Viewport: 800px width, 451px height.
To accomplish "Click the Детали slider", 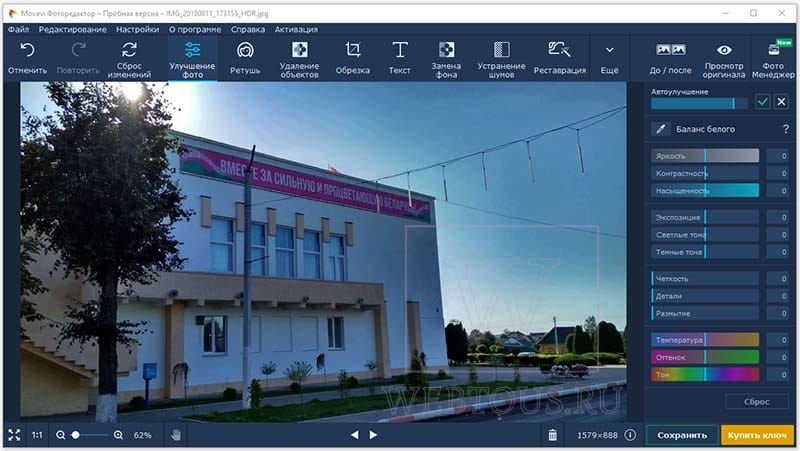I will 705,296.
